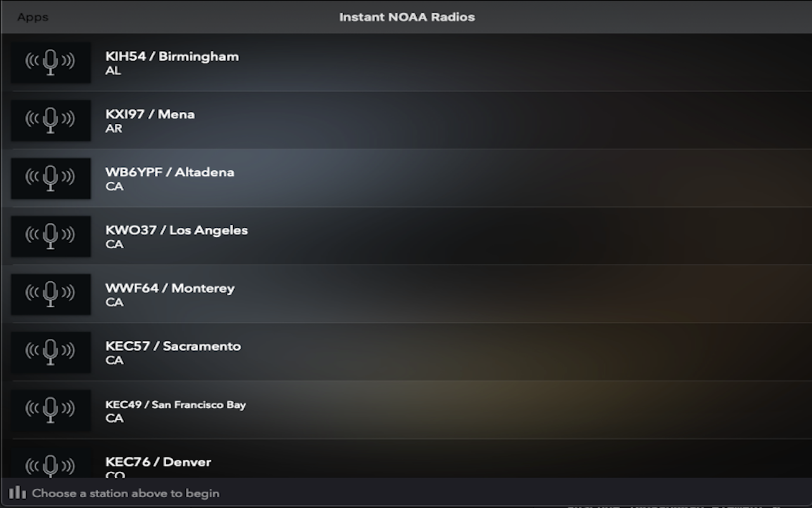Click the microphone icon for WWF64 / Monterey
Screen dimensions: 812x508
pos(51,294)
